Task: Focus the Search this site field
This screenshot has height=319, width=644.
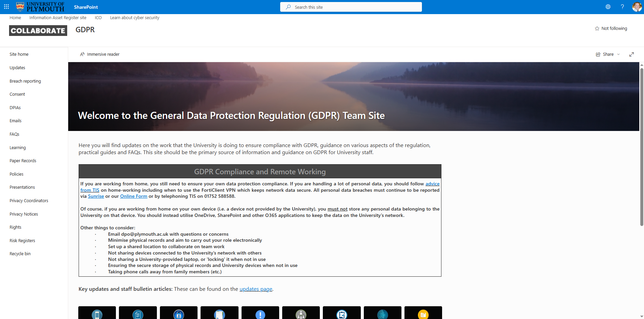Action: [351, 7]
